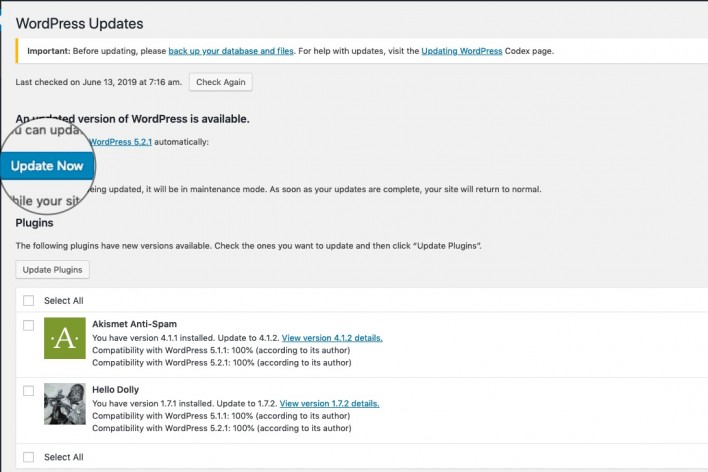Click Hello Dolly's WordPress 5.1.1 compatibility line
The image size is (708, 472).
click(221, 416)
